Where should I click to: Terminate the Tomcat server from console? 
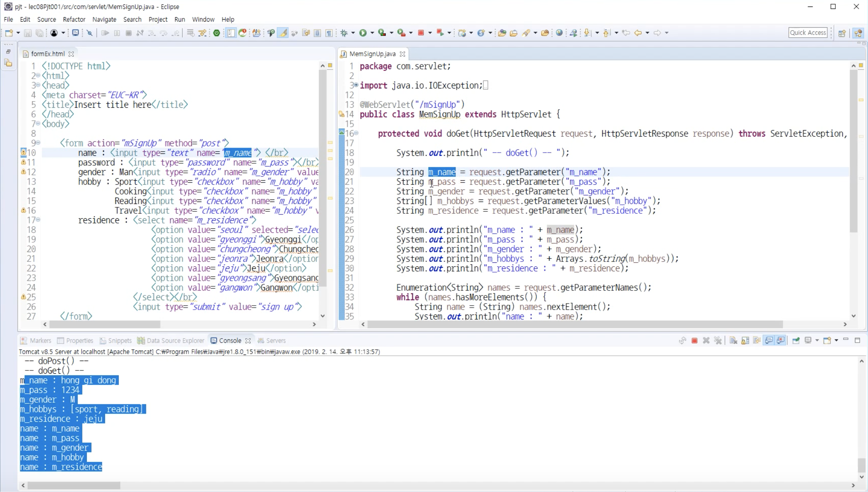coord(694,341)
